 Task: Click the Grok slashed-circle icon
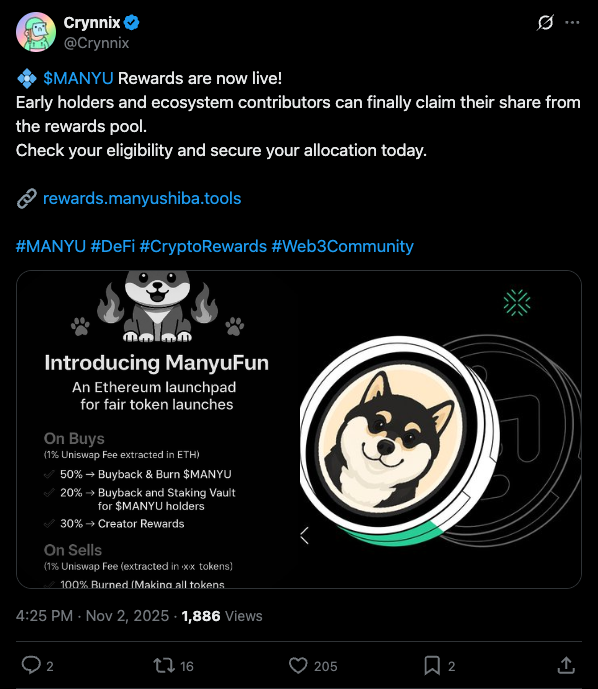pyautogui.click(x=545, y=22)
